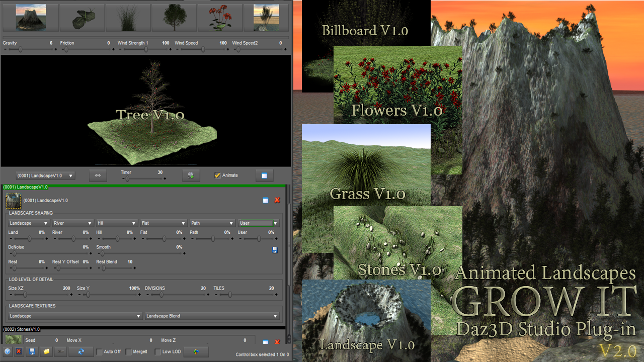Click the save disk icon in bottom toolbar

coord(32,351)
